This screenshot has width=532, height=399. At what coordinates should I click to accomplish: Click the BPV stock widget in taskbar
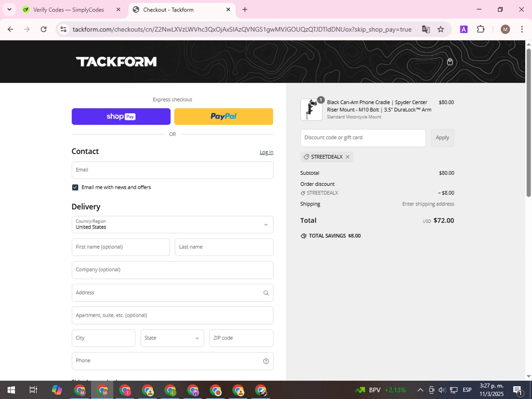coord(381,390)
